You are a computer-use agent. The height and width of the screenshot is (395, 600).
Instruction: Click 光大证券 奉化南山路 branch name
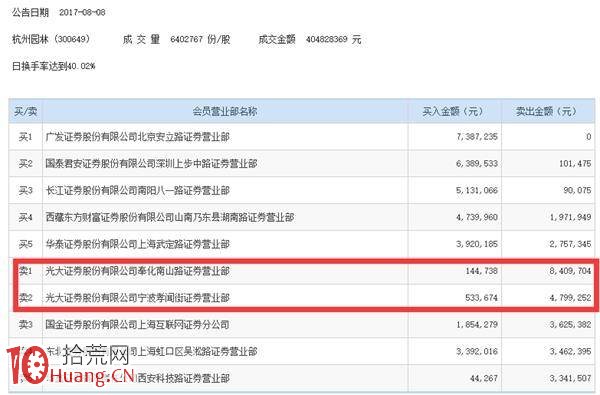137,271
